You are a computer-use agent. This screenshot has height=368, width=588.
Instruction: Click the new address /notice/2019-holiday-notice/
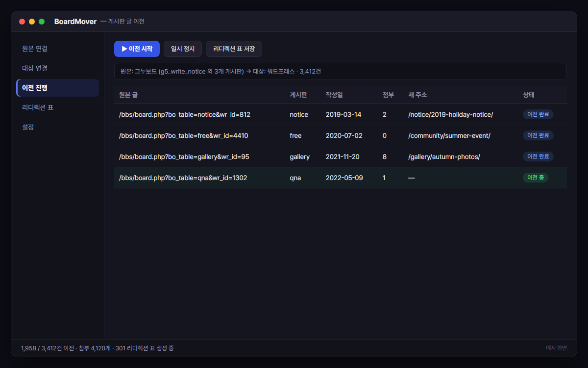(x=450, y=114)
